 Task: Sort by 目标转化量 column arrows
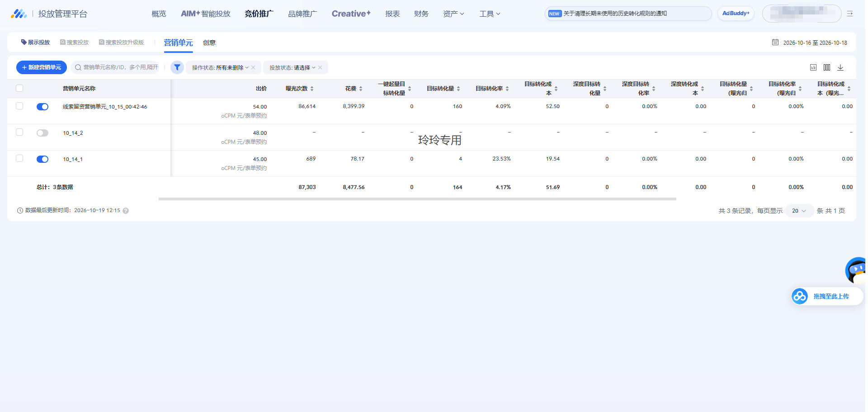click(458, 89)
